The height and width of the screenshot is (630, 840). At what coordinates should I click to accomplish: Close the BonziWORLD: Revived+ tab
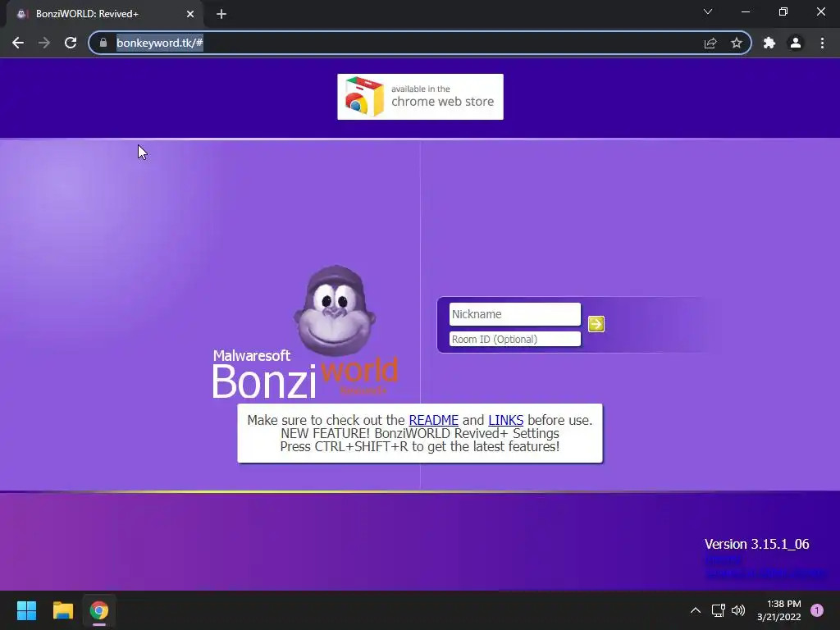click(x=190, y=14)
